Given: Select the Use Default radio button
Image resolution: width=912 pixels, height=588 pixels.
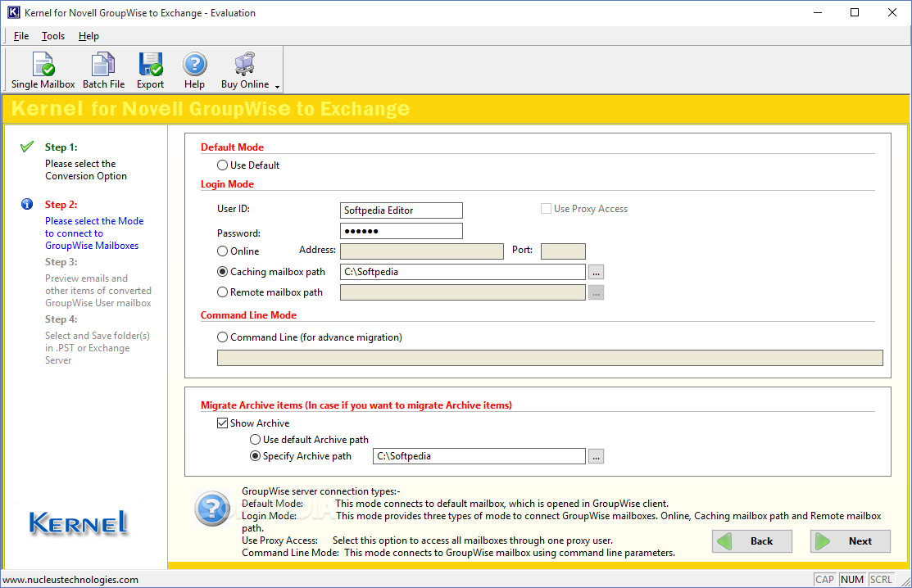Looking at the screenshot, I should click(222, 165).
